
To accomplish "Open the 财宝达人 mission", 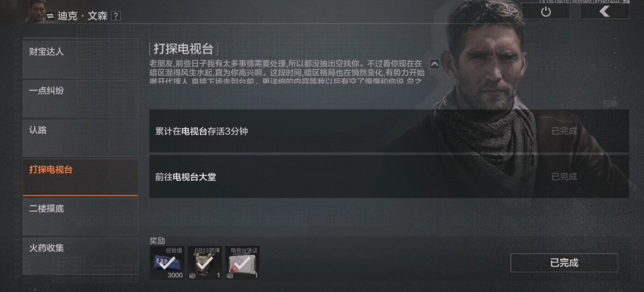I will click(80, 59).
